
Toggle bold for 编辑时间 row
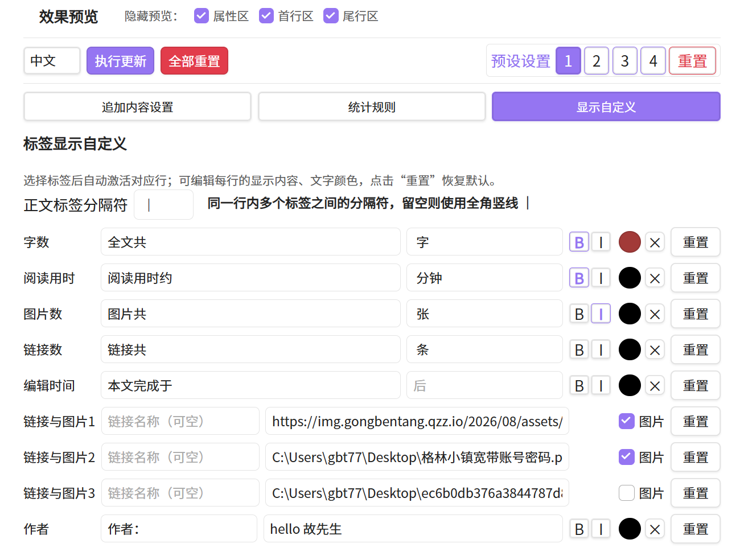579,386
